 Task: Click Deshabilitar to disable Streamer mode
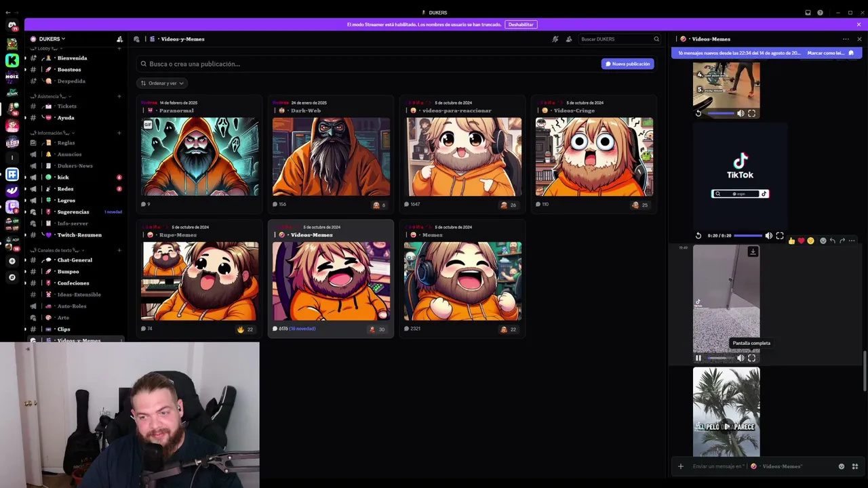pos(521,24)
